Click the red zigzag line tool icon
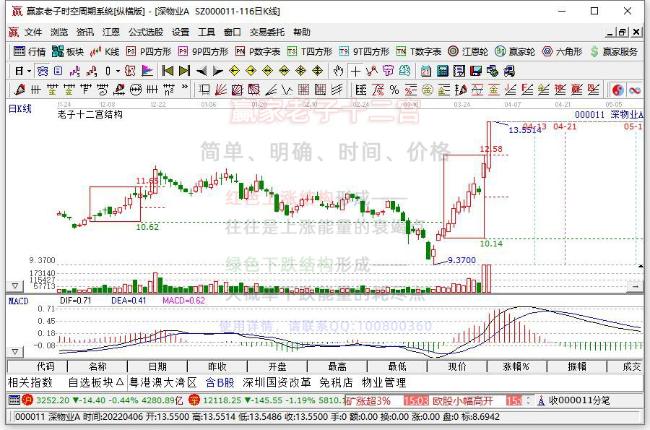 click(372, 71)
